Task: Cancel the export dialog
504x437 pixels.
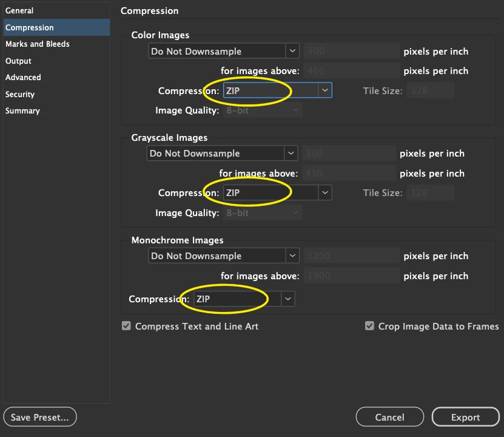Action: point(389,417)
